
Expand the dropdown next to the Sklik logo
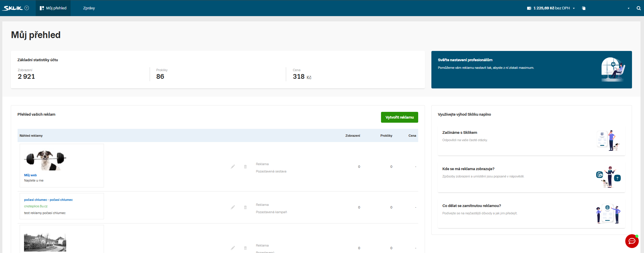pyautogui.click(x=27, y=8)
